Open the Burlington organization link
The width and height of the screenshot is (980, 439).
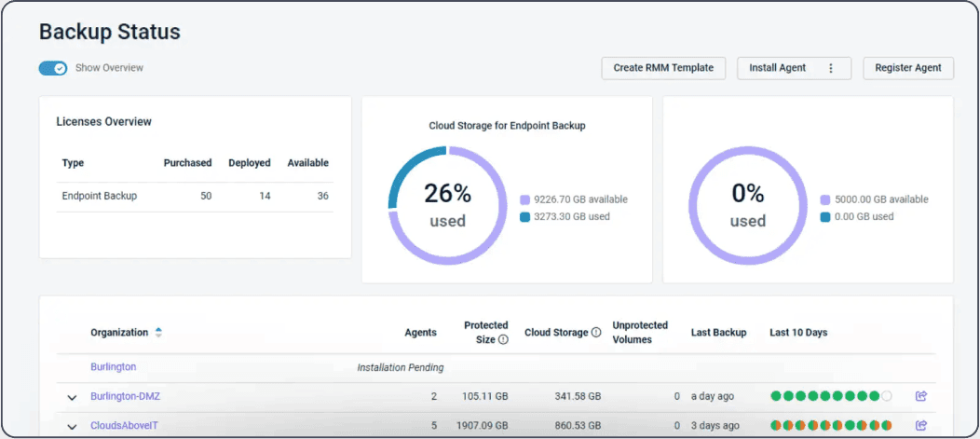(x=113, y=367)
